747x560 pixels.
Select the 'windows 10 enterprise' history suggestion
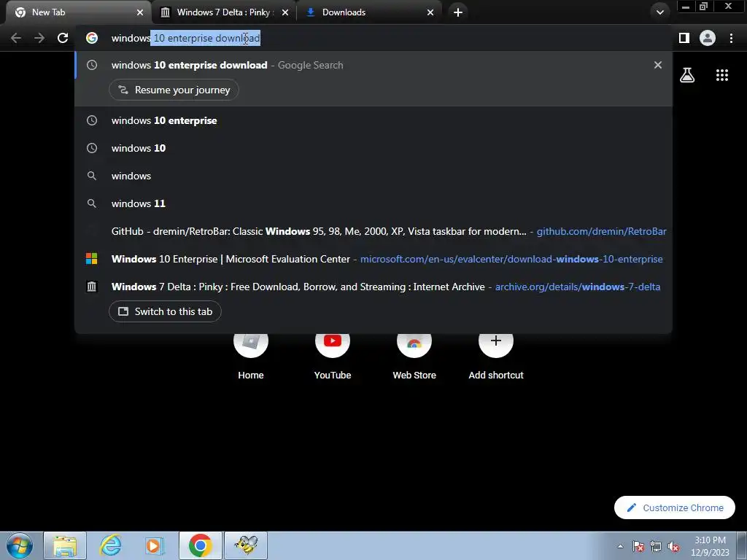coord(373,120)
